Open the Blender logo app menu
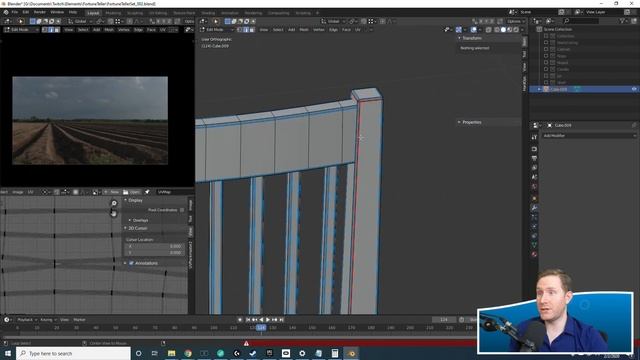Viewport: 640px width, 360px height. 6,12
